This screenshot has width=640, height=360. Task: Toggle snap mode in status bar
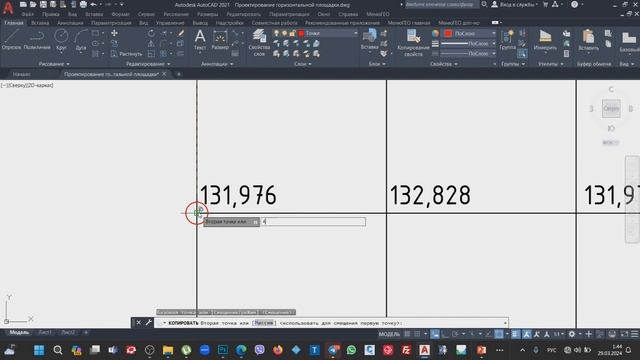pyautogui.click(x=417, y=334)
